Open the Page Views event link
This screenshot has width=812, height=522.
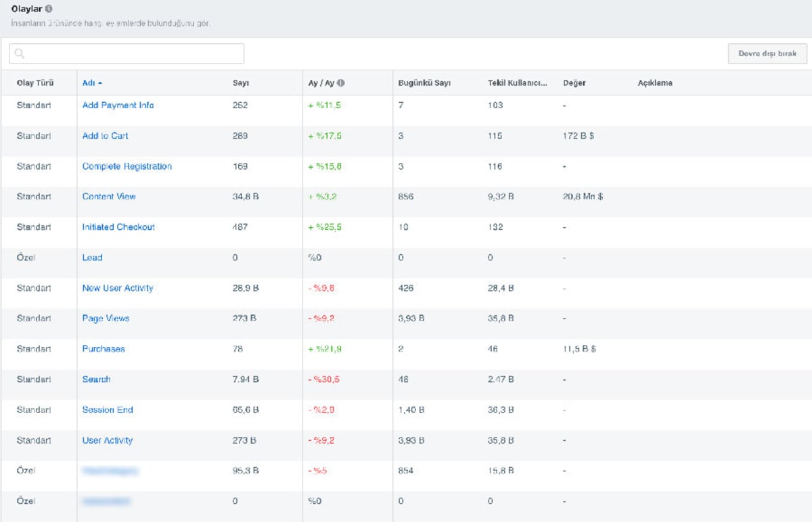click(106, 318)
